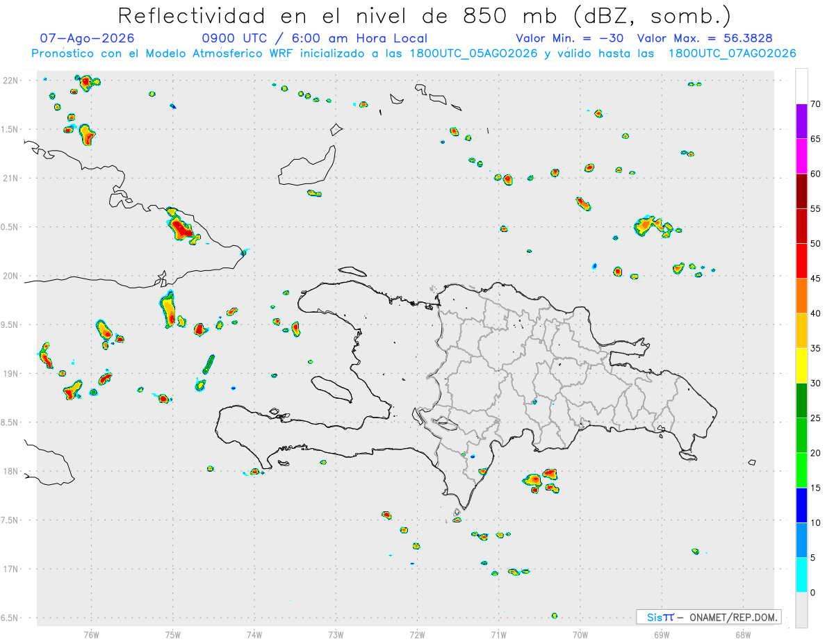The height and width of the screenshot is (644, 834).
Task: Click the 'Valor Min. = -30' text
Action: click(571, 38)
